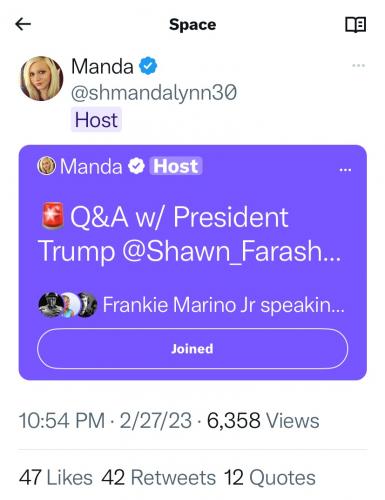The width and height of the screenshot is (385, 500).
Task: Toggle the Joined button on the Space
Action: [192, 349]
